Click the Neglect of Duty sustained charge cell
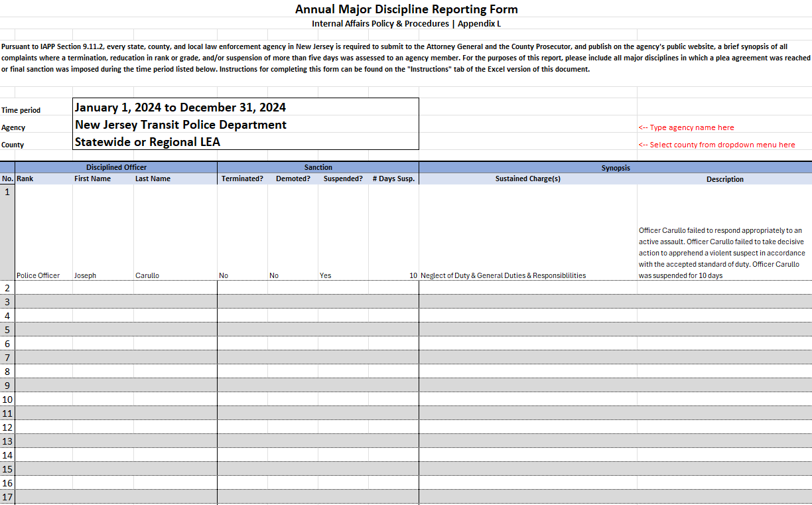The width and height of the screenshot is (812, 505). (528, 232)
